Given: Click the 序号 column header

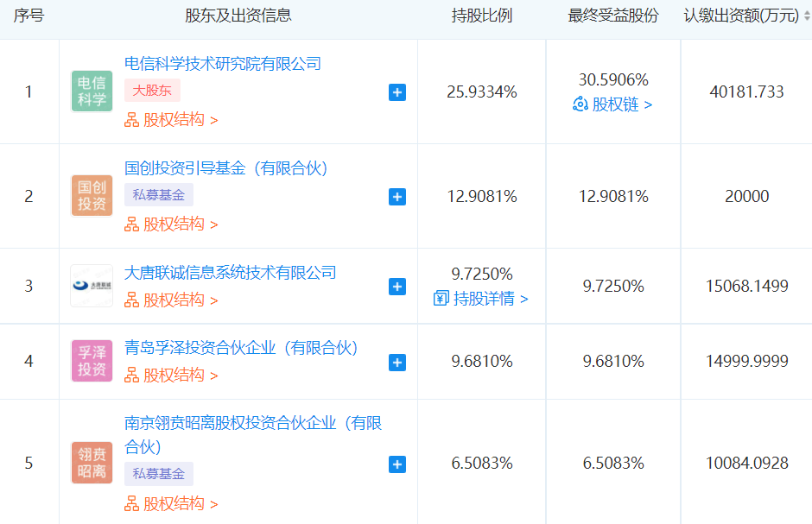Looking at the screenshot, I should tap(29, 16).
